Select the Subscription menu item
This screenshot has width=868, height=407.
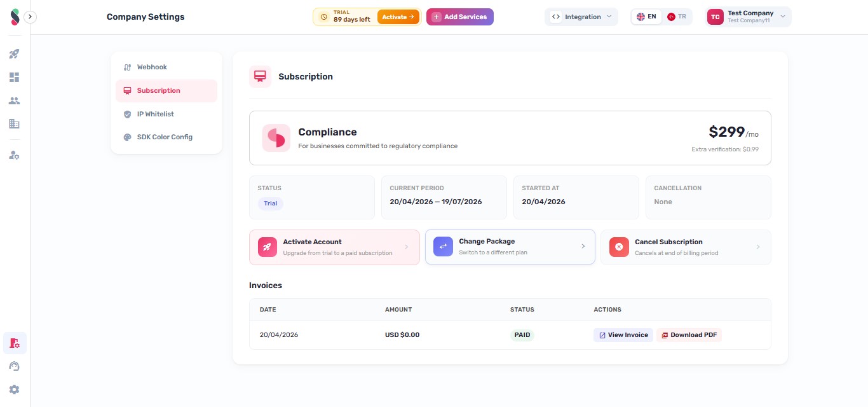click(x=166, y=90)
